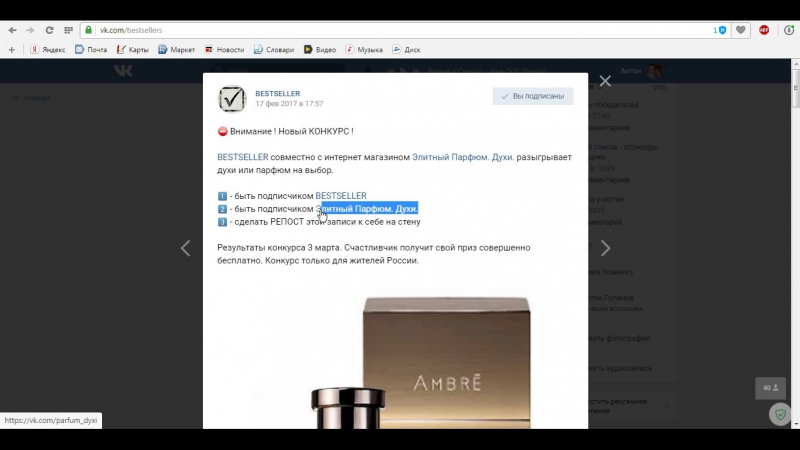Image resolution: width=800 pixels, height=450 pixels.
Task: Click the blue shield counter icon
Action: point(719,30)
